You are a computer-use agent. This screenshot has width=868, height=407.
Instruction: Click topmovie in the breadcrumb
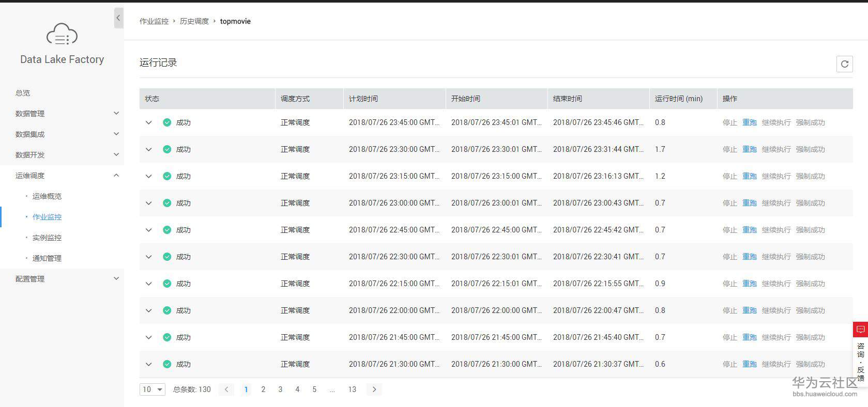(235, 21)
